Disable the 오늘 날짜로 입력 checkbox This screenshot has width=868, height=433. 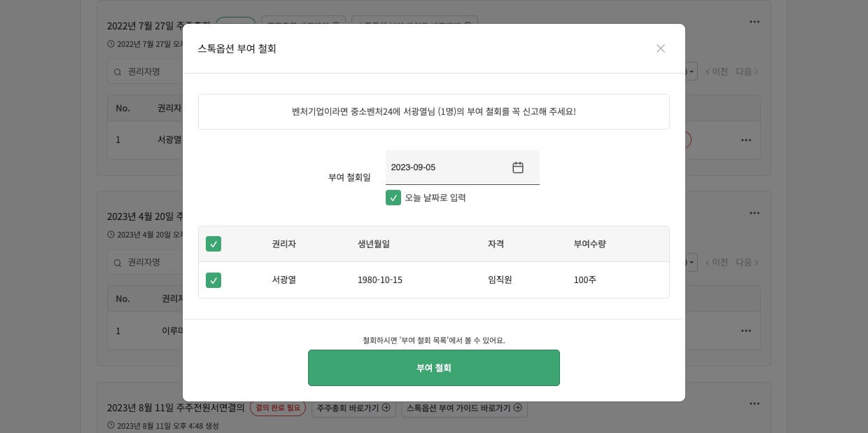coord(393,198)
